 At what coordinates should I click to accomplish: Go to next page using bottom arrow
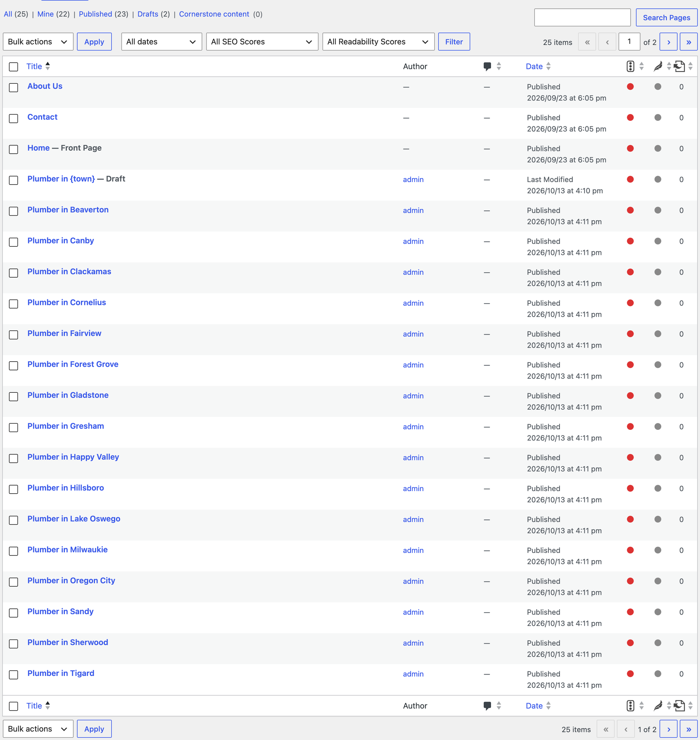(668, 729)
